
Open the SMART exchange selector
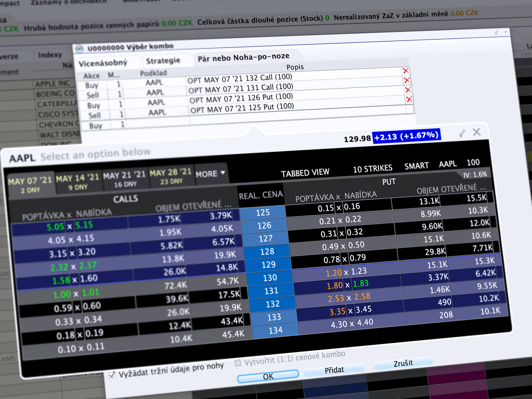[417, 166]
